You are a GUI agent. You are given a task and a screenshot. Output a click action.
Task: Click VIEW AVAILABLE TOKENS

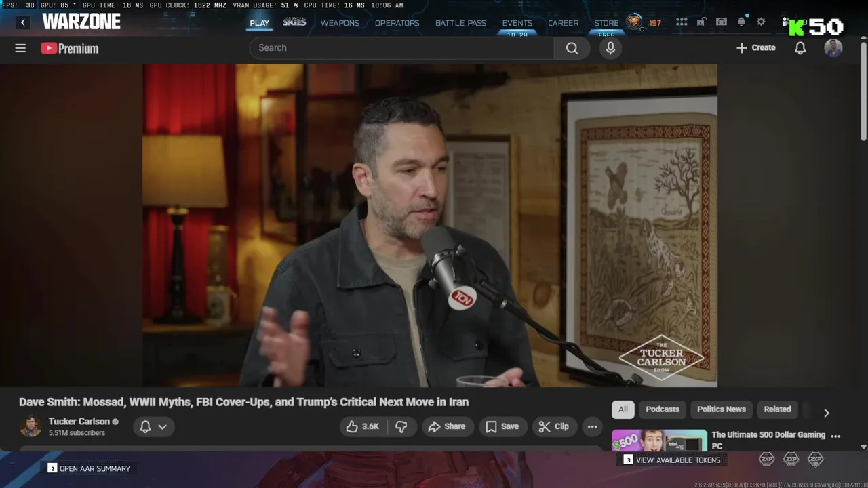[672, 460]
